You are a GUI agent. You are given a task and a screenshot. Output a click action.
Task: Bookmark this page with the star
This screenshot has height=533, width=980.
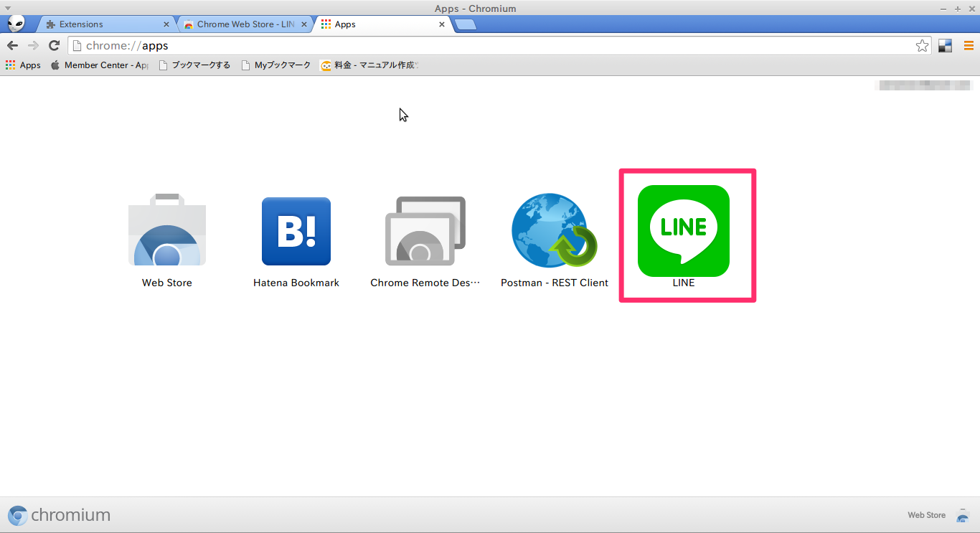pyautogui.click(x=922, y=46)
